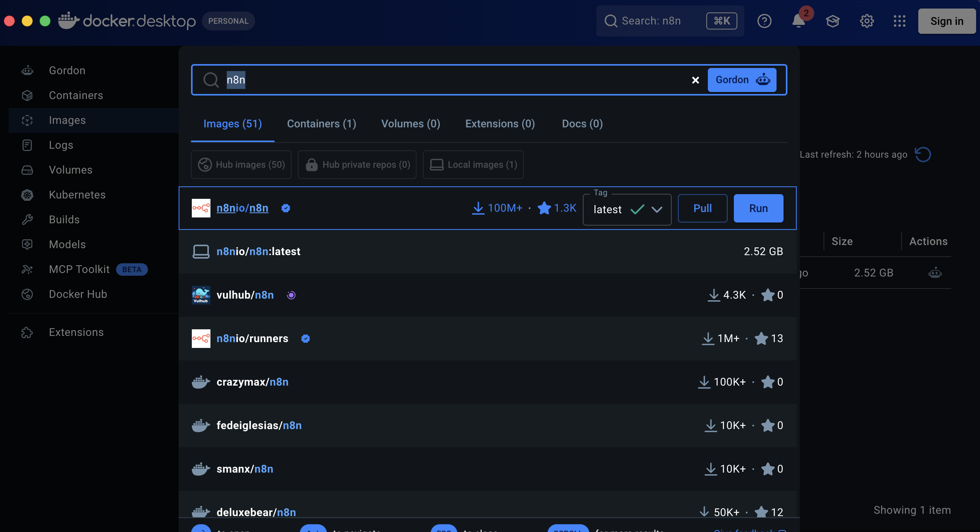Toggle the Local images (1) filter

[x=473, y=165]
